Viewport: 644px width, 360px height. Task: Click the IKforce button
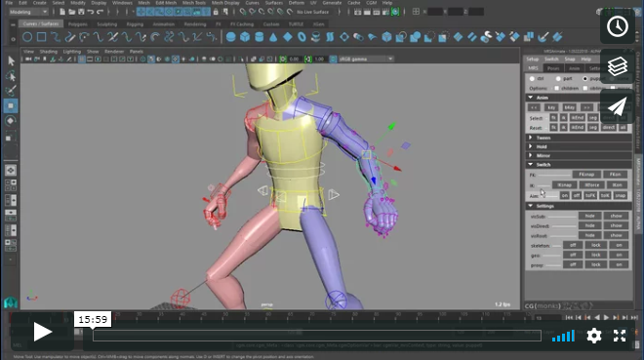[x=592, y=185]
